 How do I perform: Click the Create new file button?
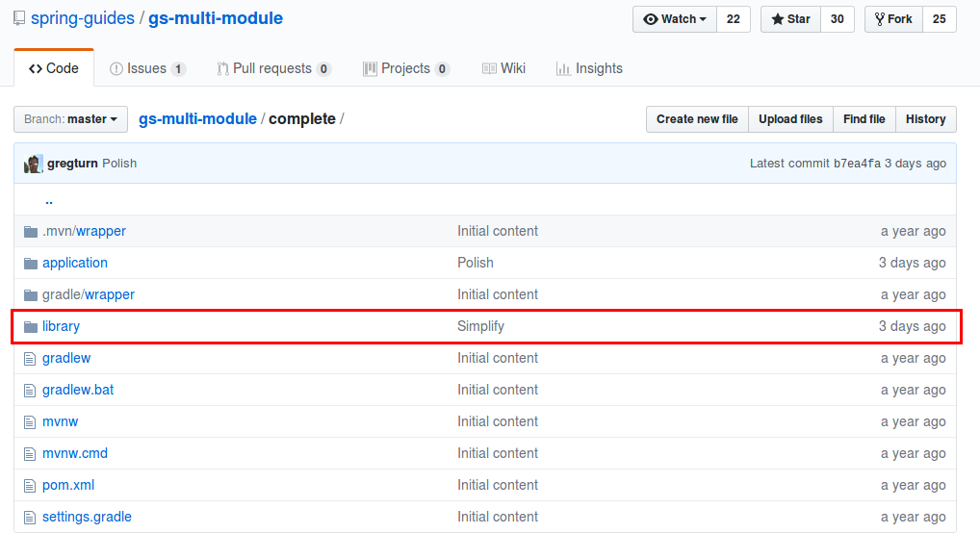696,119
